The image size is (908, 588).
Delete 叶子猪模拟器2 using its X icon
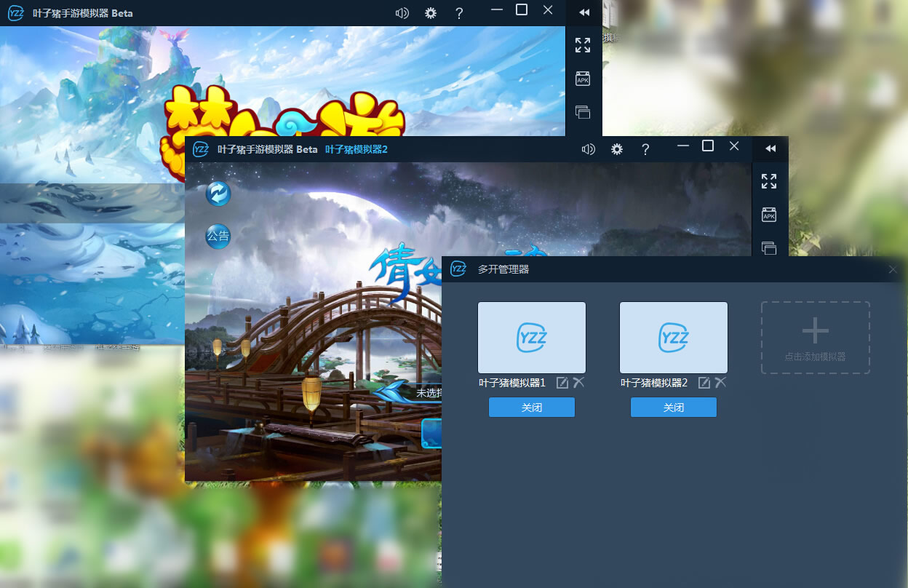pos(721,383)
